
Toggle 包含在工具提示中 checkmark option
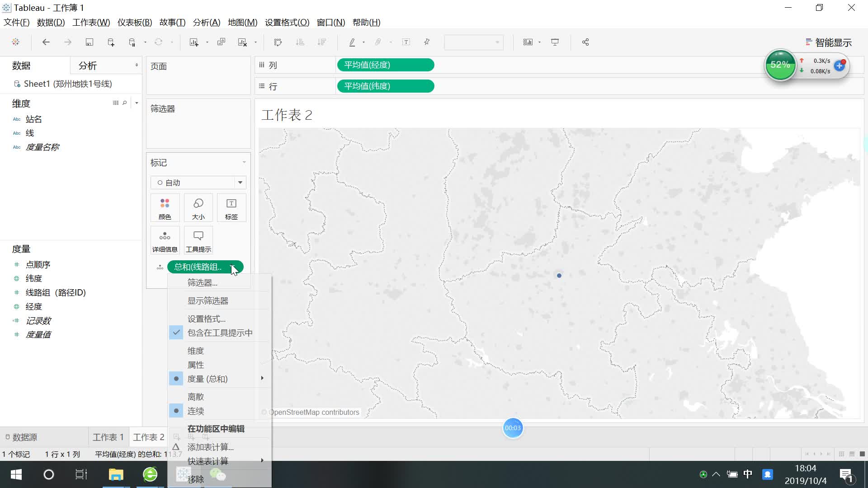220,333
